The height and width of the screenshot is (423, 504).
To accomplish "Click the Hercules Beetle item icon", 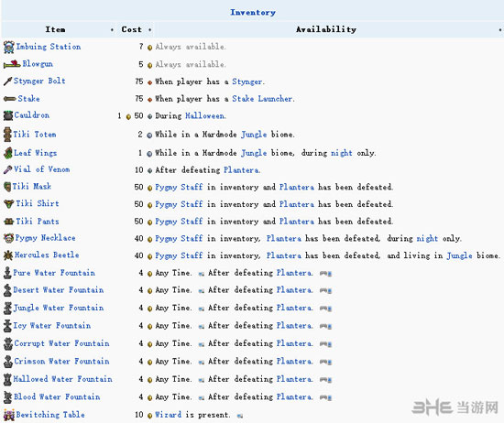I will coord(8,255).
